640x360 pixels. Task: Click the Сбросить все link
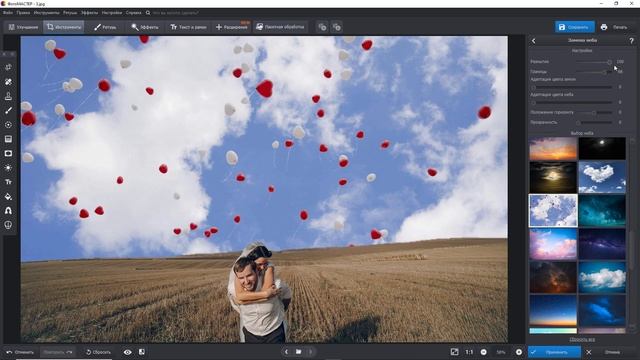tap(582, 339)
